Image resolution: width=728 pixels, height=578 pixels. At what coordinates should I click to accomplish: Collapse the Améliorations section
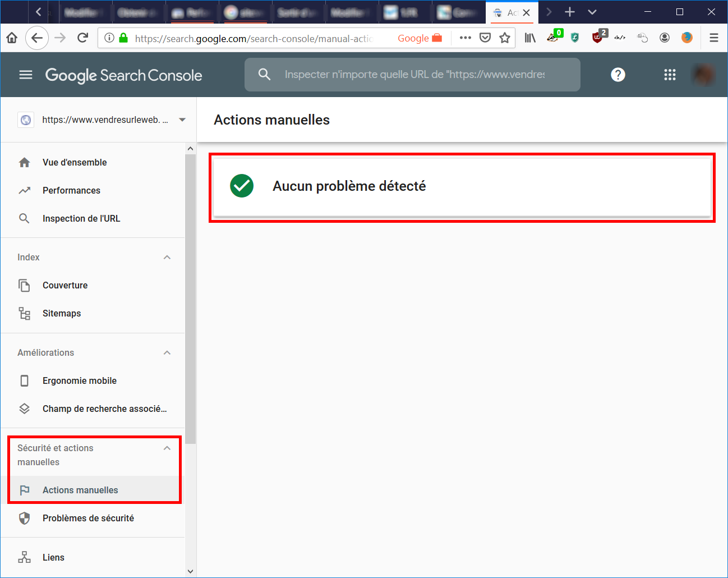pyautogui.click(x=167, y=352)
